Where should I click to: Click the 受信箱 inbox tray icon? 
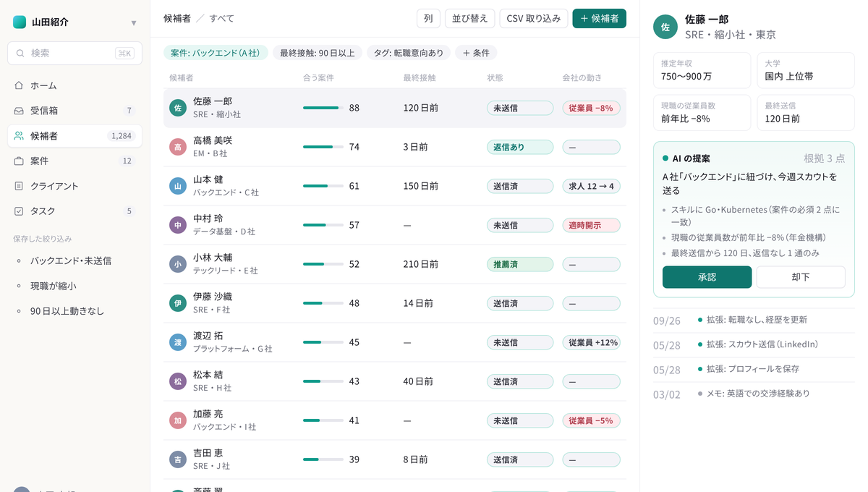(x=19, y=111)
